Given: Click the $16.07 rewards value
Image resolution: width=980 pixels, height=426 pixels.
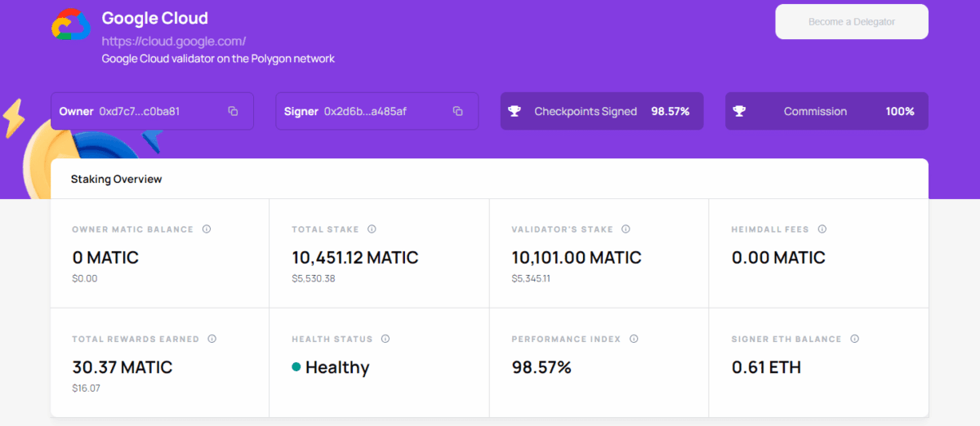Looking at the screenshot, I should point(86,388).
